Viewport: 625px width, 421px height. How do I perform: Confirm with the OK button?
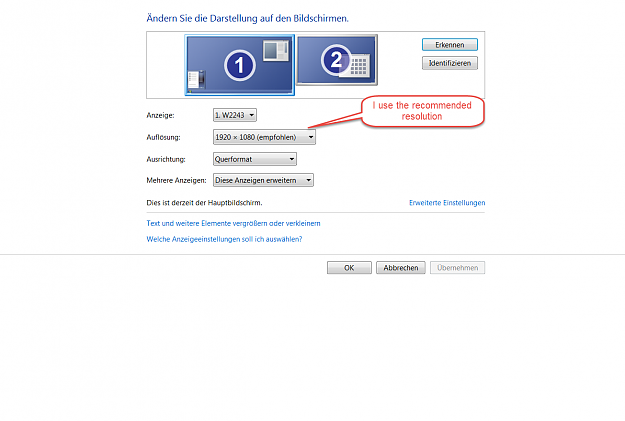[x=349, y=268]
